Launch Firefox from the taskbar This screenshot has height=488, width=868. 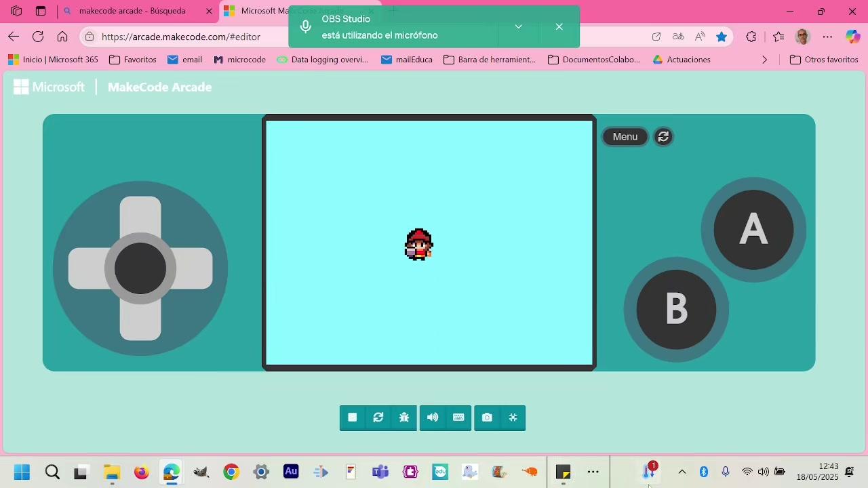tap(142, 472)
